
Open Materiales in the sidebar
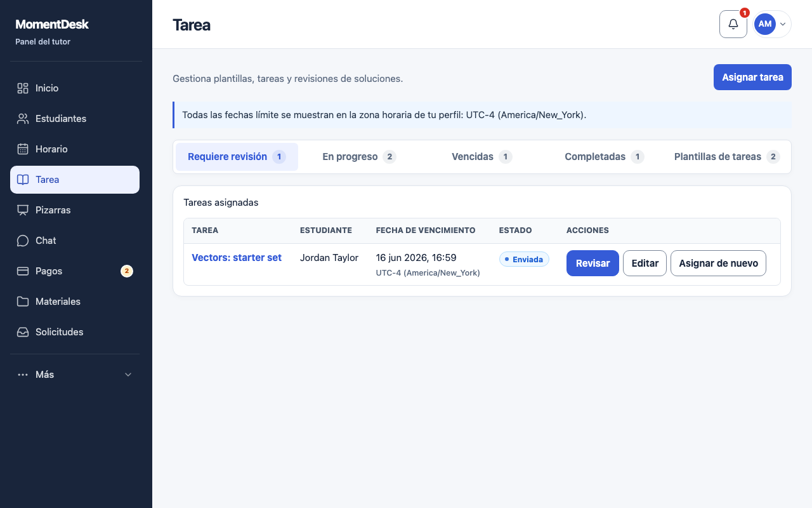pyautogui.click(x=75, y=302)
